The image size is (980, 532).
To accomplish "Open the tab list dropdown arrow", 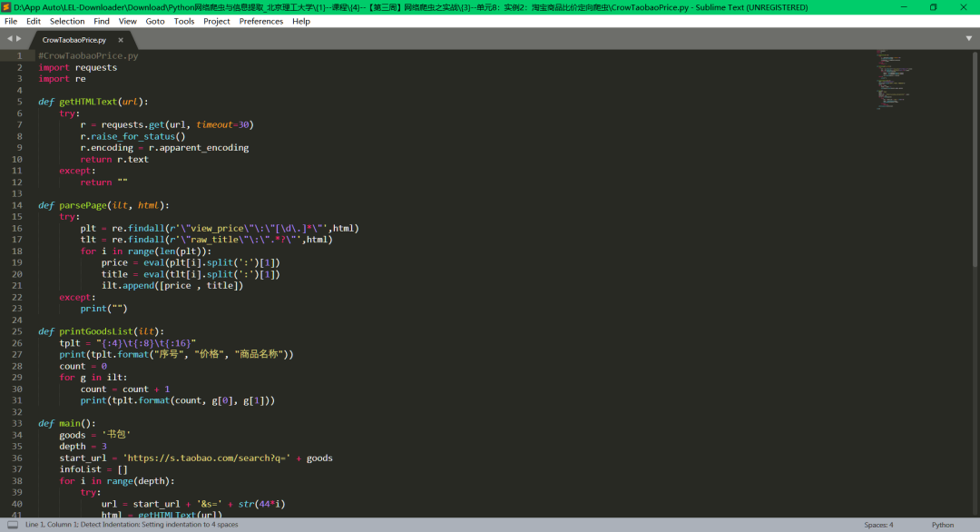I will pos(969,39).
